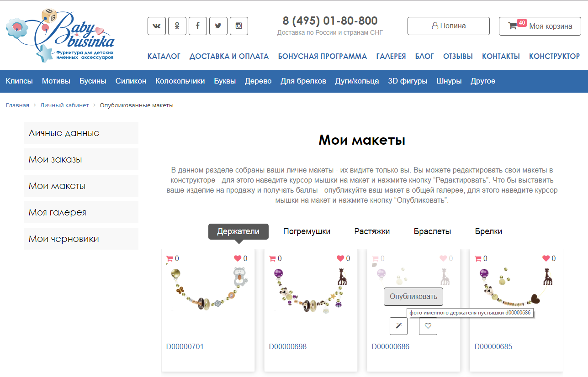
Task: Click the Twitter bird icon
Action: click(218, 26)
